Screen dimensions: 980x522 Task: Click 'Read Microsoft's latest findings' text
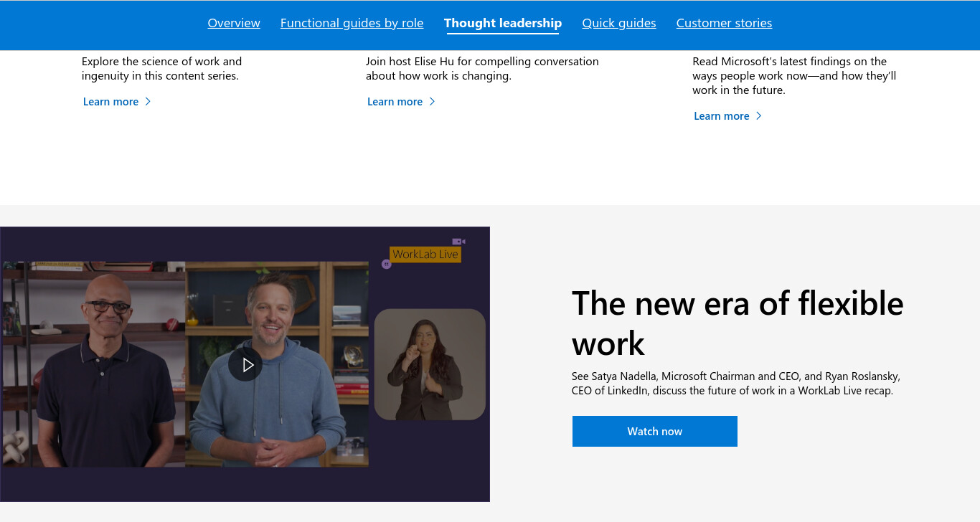[x=794, y=75]
